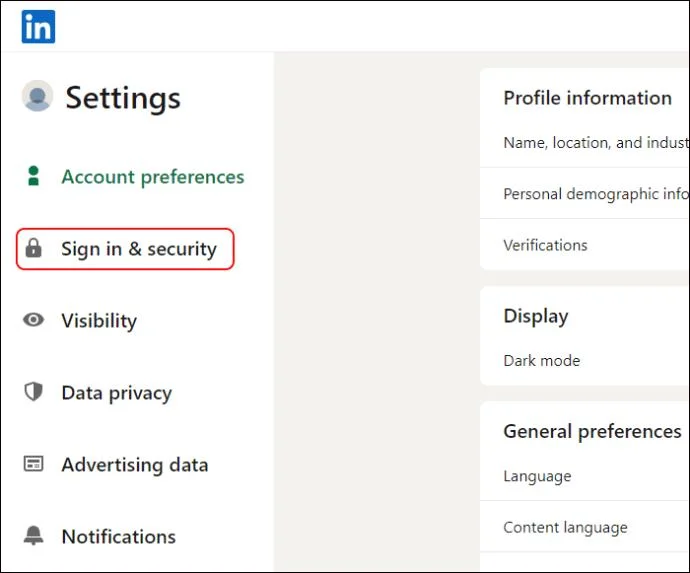Open the Language preference row

pos(585,476)
